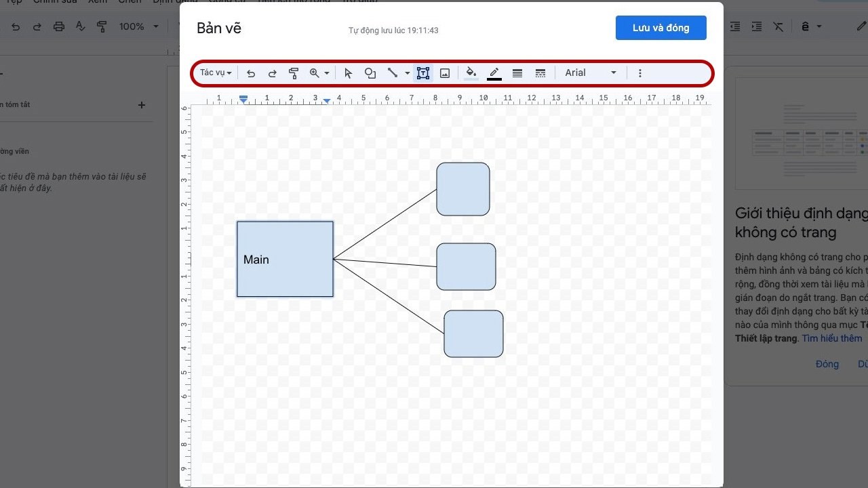Click the Bản vẽ dialog title
Screen dimensions: 868x488
coord(219,28)
